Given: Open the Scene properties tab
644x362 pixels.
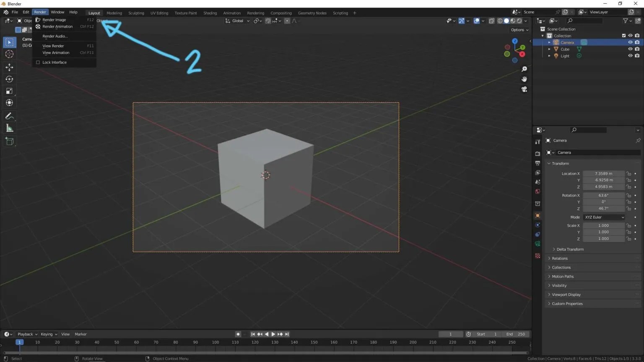Looking at the screenshot, I should [x=538, y=182].
